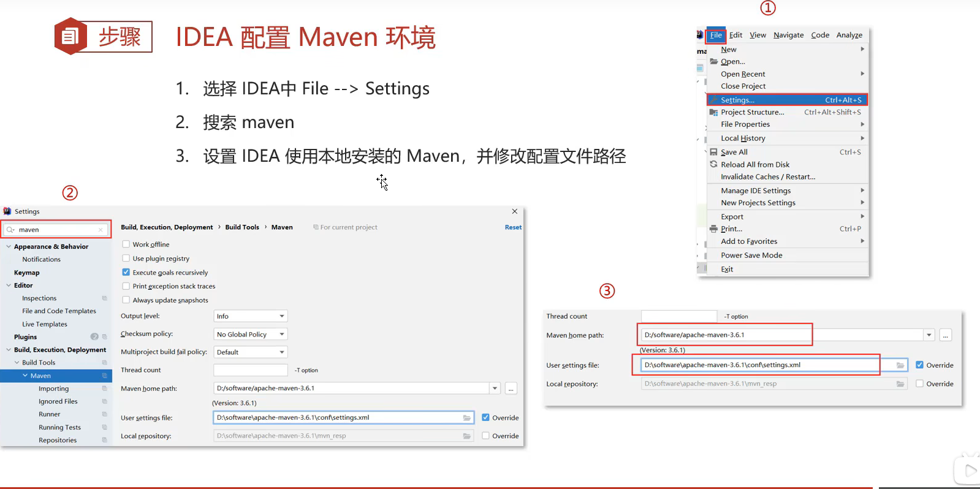
Task: Collapse Build, Execution, Deployment node
Action: click(9, 350)
